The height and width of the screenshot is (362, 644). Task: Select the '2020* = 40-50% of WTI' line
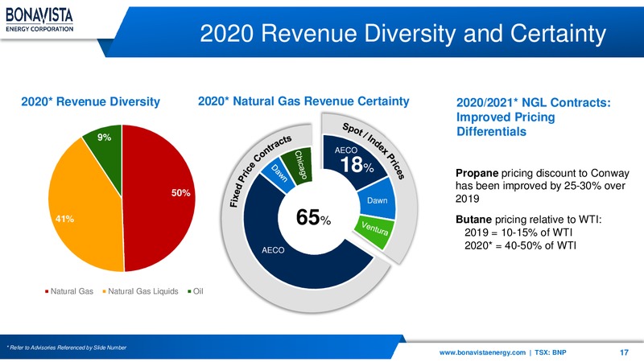(520, 245)
